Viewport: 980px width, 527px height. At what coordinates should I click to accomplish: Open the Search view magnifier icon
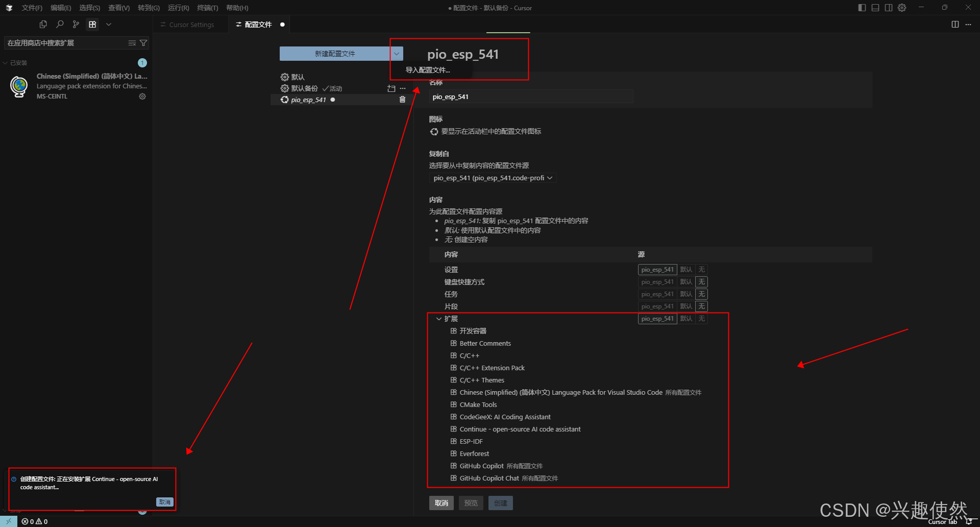[x=60, y=24]
